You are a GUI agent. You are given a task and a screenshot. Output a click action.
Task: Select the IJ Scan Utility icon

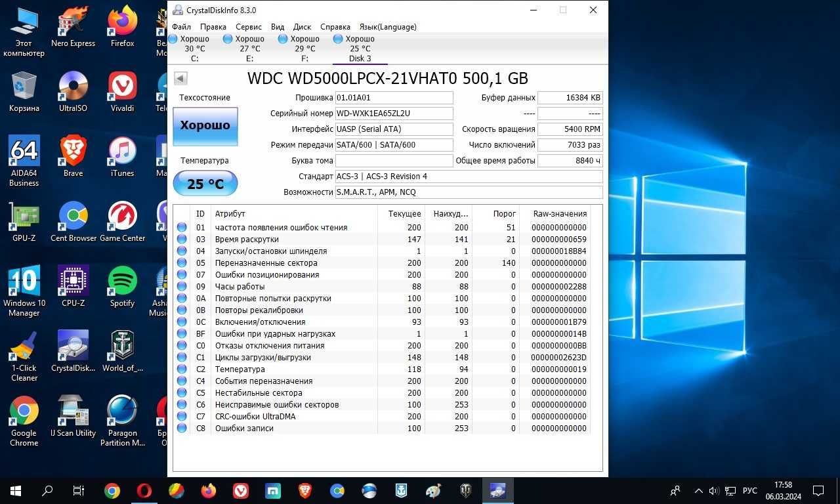pos(73,416)
